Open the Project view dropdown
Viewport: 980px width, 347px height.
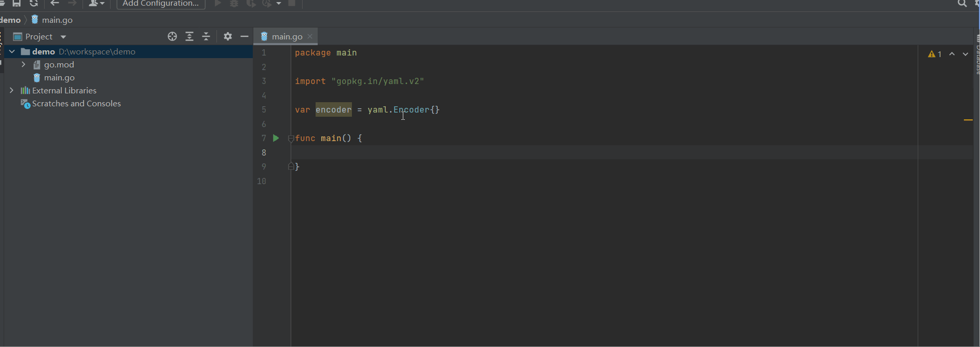pos(63,37)
